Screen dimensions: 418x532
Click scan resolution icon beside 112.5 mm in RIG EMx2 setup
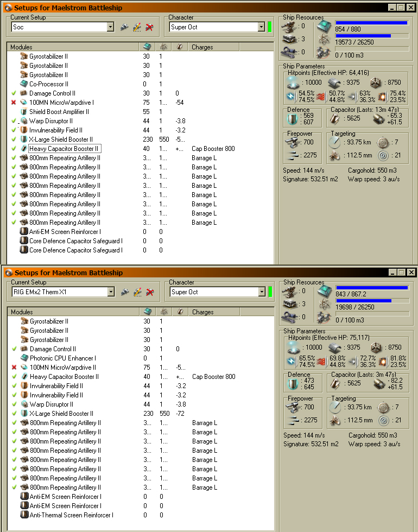point(335,421)
